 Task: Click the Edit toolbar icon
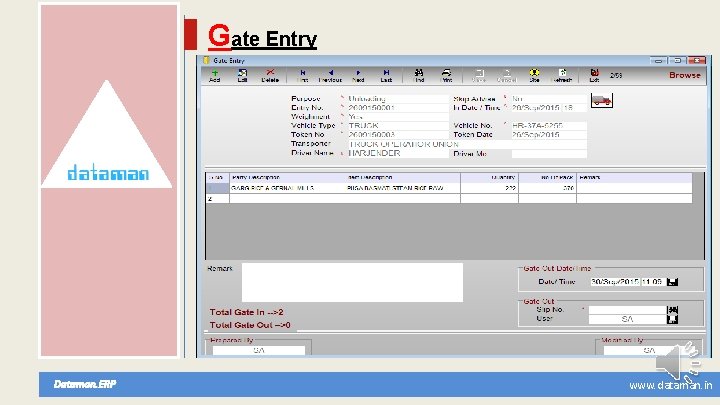coord(242,75)
